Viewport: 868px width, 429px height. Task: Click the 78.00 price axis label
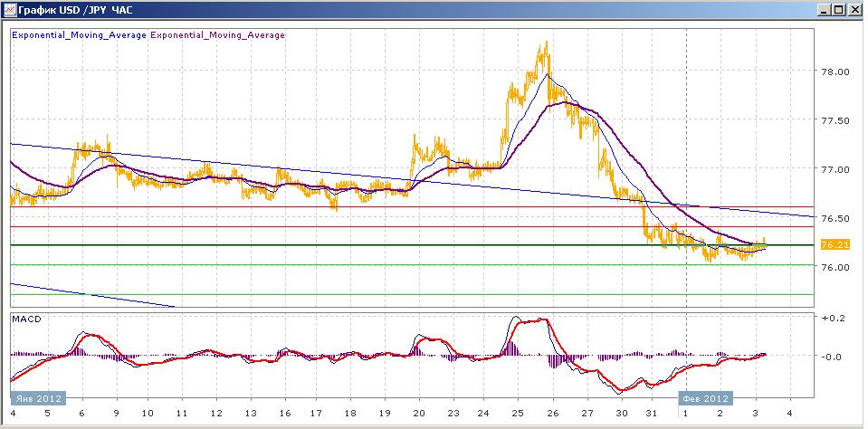(x=837, y=71)
